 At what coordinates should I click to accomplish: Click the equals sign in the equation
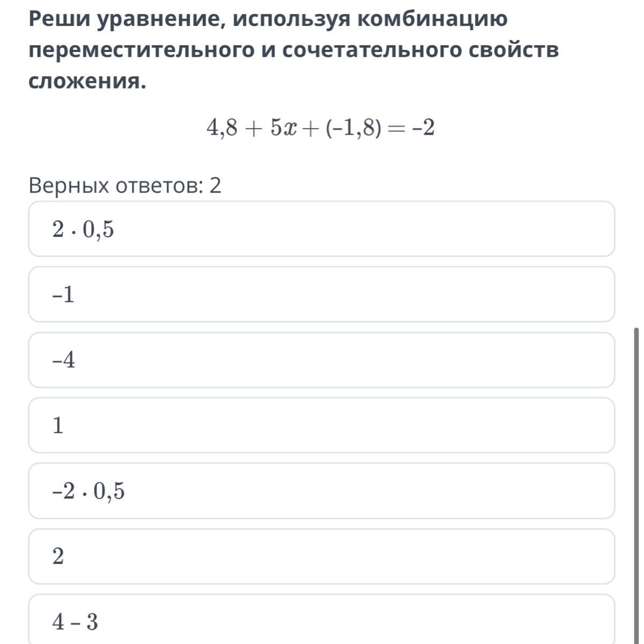pyautogui.click(x=396, y=129)
